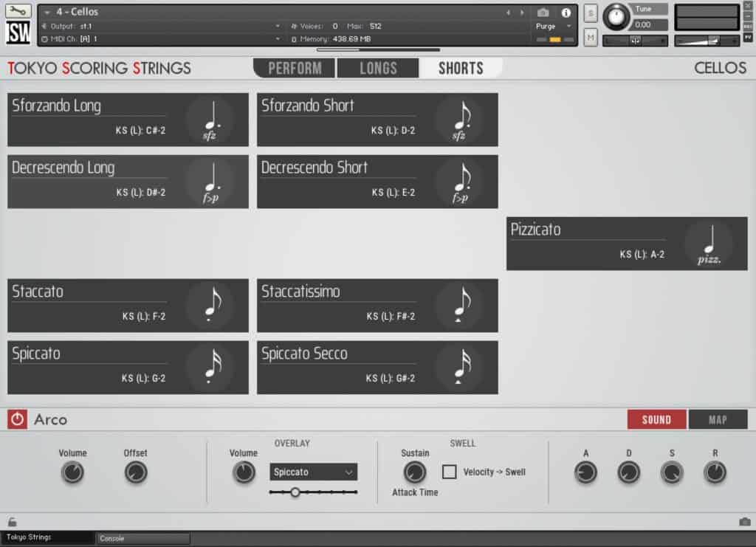Click the camera icon at bottom right
Screen dimensions: 756x547
(x=744, y=521)
